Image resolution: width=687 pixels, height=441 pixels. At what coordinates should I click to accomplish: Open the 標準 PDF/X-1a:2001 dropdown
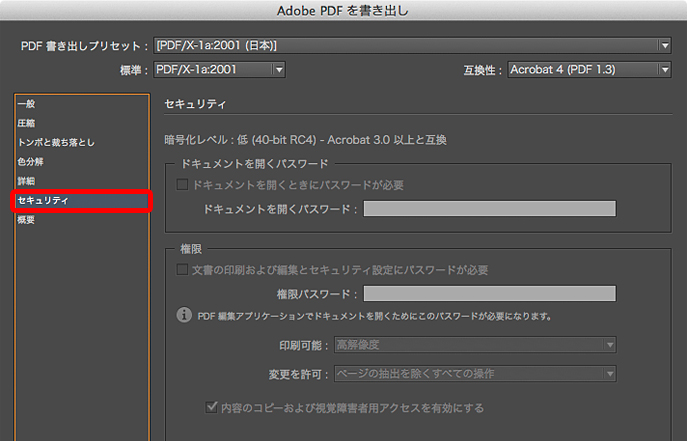(x=220, y=70)
